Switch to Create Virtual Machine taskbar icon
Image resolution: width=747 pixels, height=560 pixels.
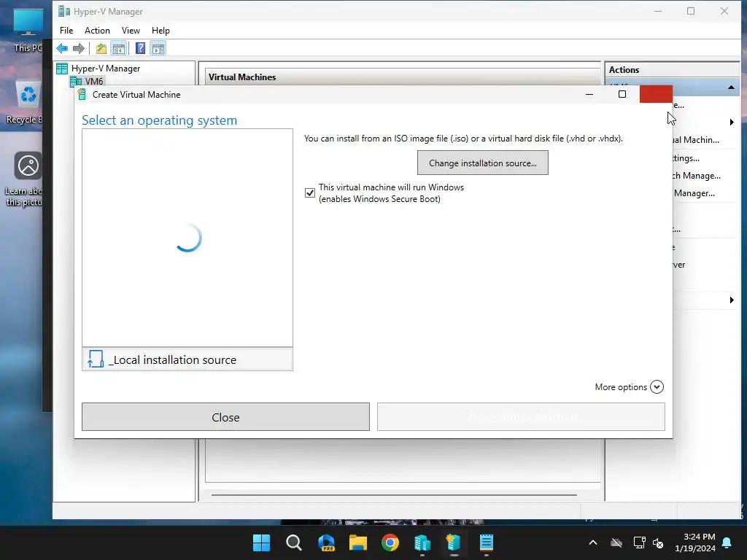(454, 542)
